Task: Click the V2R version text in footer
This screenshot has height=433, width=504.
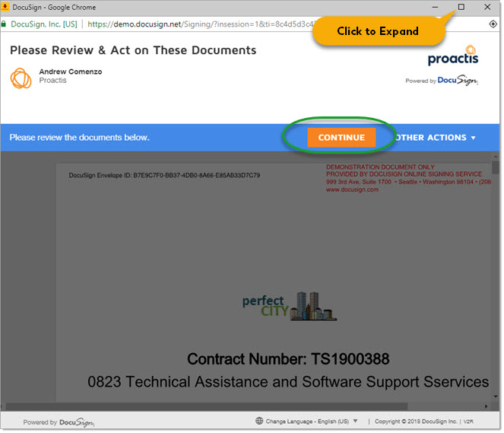Action: pyautogui.click(x=468, y=422)
